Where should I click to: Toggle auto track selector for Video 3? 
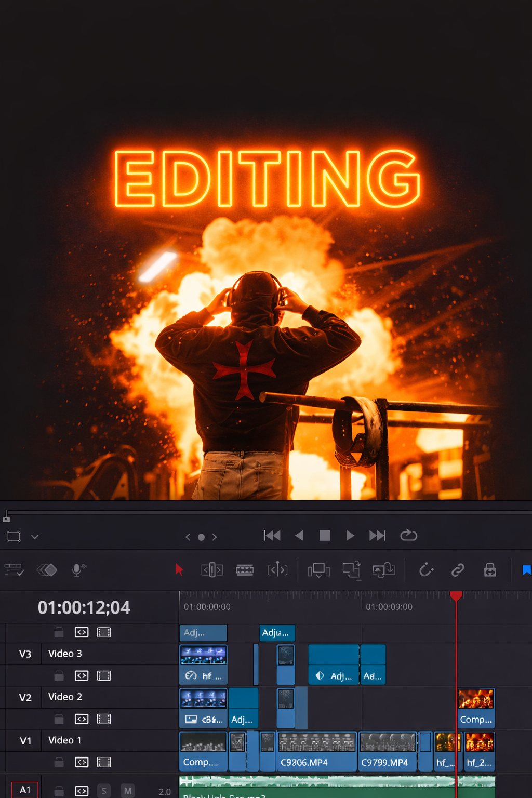tap(82, 676)
